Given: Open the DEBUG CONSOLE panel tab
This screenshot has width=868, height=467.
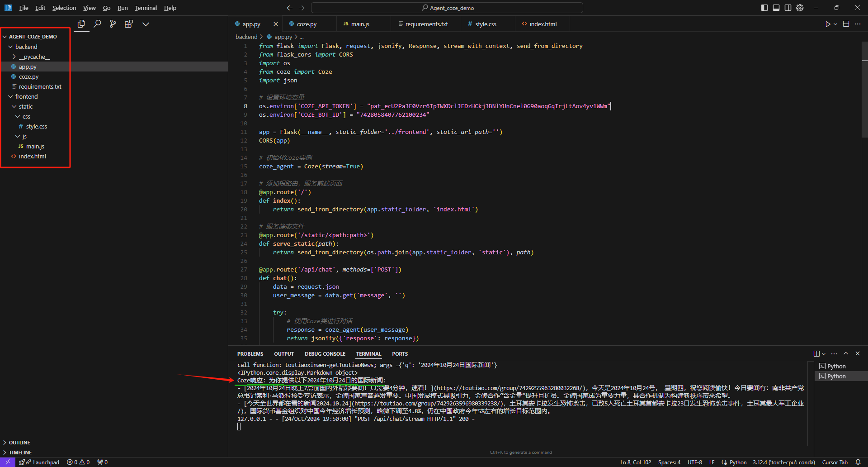Looking at the screenshot, I should (x=325, y=354).
